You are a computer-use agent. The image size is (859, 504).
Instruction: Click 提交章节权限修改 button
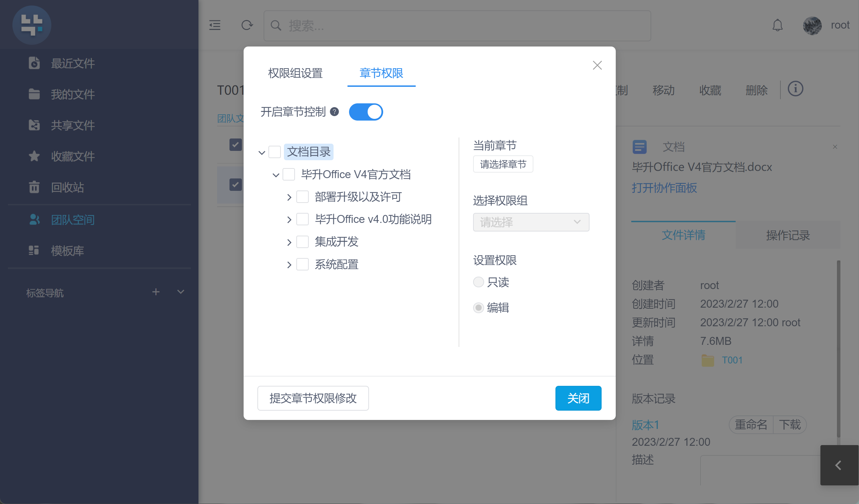(x=313, y=398)
